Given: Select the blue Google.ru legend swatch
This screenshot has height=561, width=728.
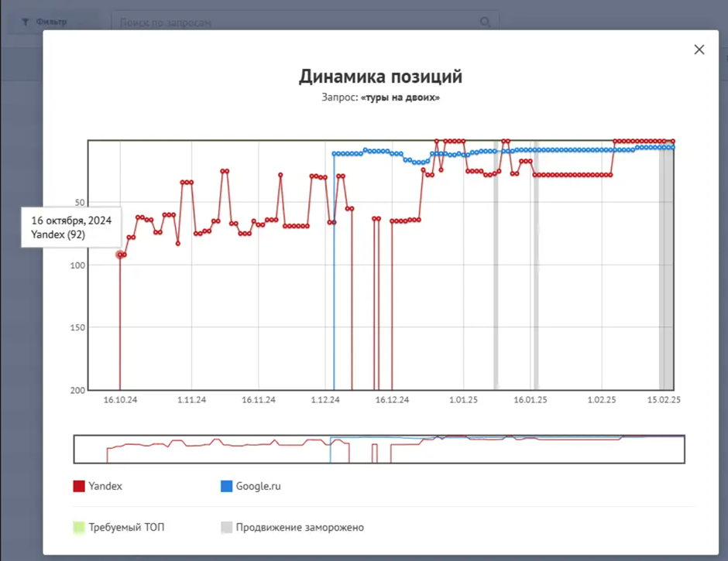Looking at the screenshot, I should click(x=225, y=486).
